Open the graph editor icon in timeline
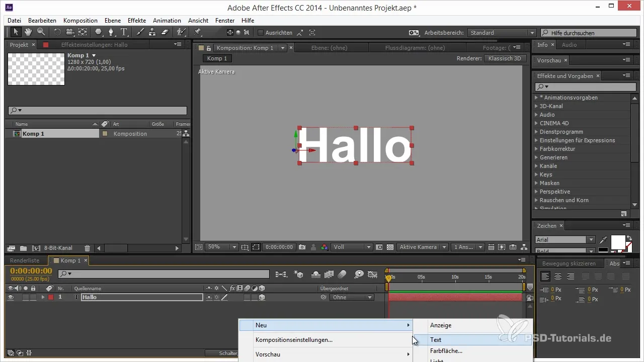Viewport: 644px width, 362px height. [373, 274]
